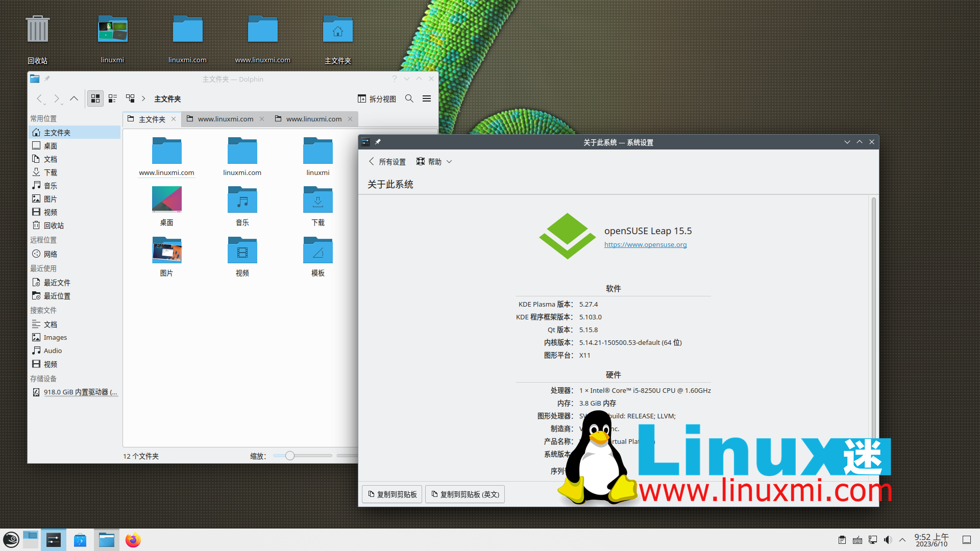Switch Dolphin to icons view mode

[x=95, y=98]
